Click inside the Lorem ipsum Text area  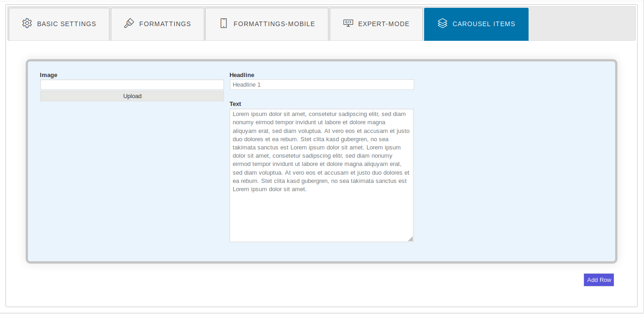322,175
